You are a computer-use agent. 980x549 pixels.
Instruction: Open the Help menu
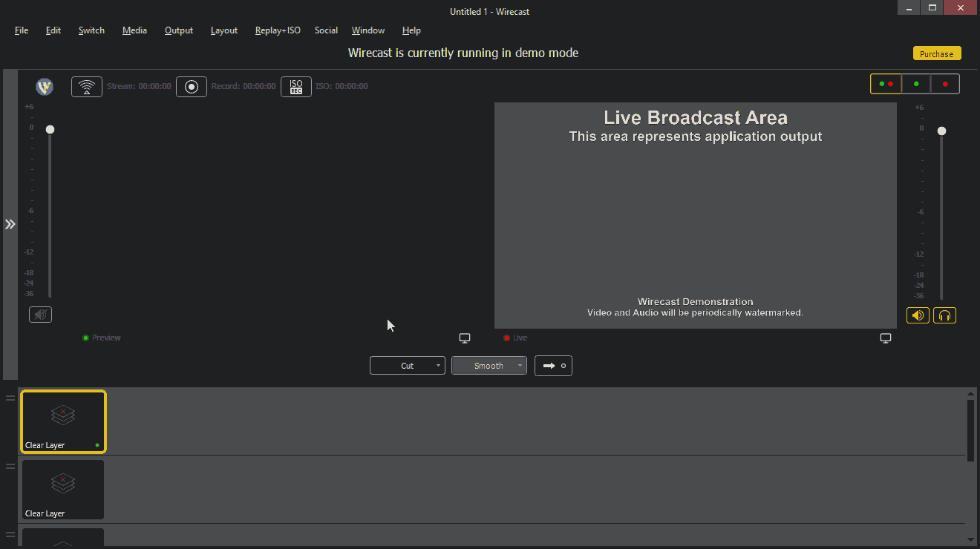411,30
